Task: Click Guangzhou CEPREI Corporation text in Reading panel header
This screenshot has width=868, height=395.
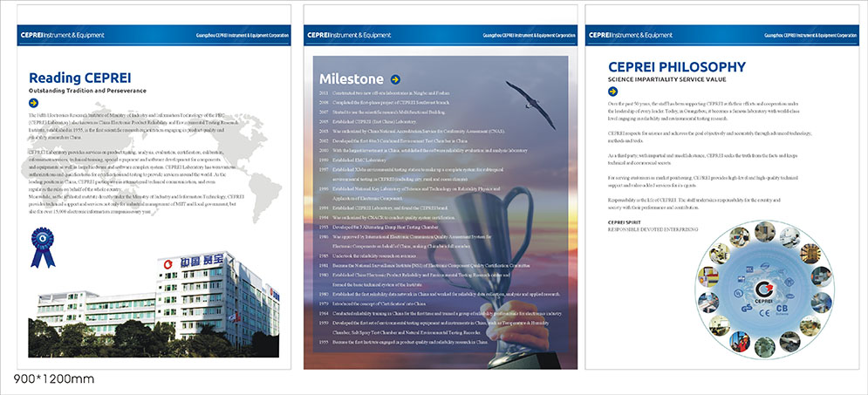Action: (x=243, y=36)
